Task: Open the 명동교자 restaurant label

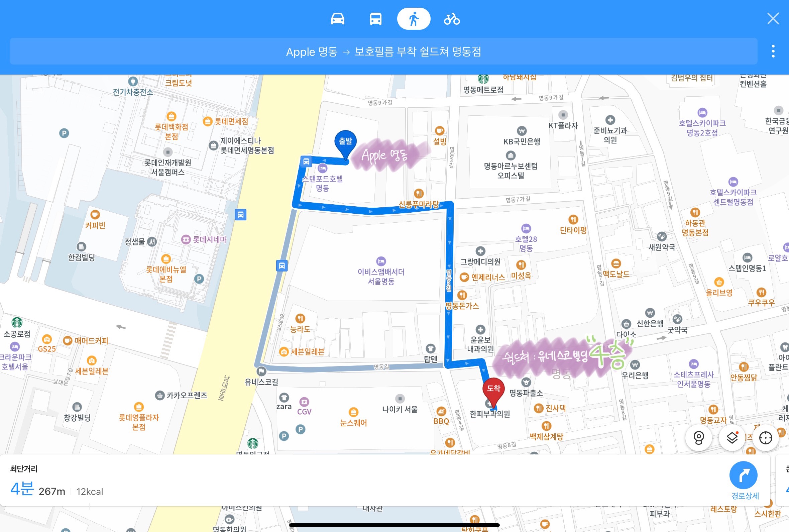Action: click(713, 420)
